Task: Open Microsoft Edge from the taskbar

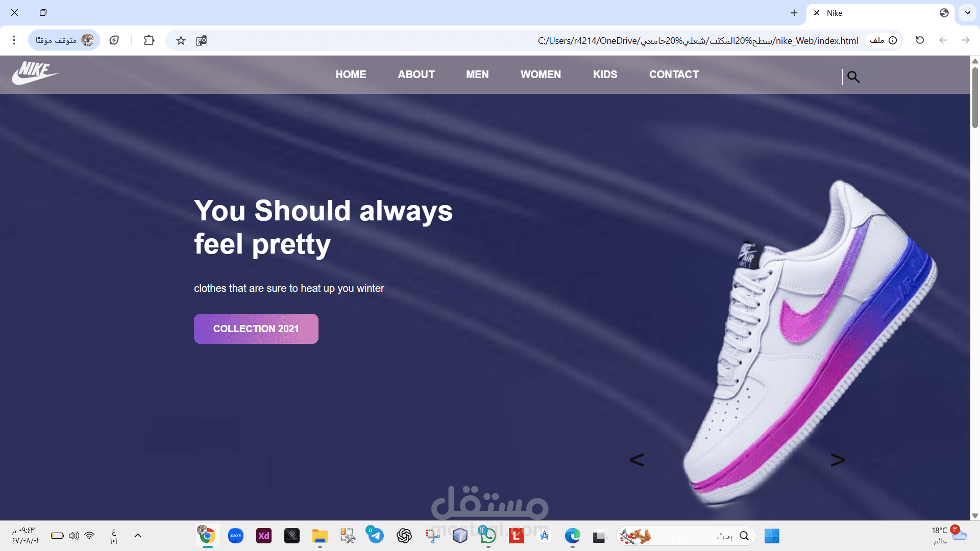Action: (x=573, y=536)
